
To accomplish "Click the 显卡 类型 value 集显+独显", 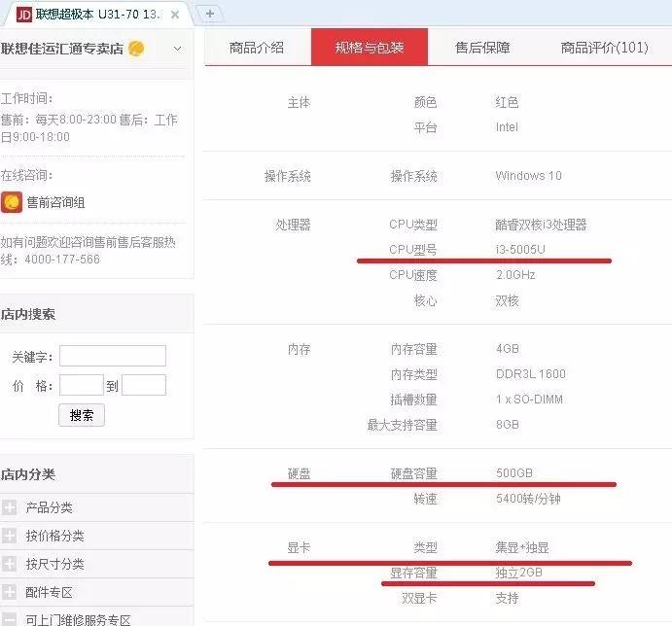I will [x=522, y=547].
